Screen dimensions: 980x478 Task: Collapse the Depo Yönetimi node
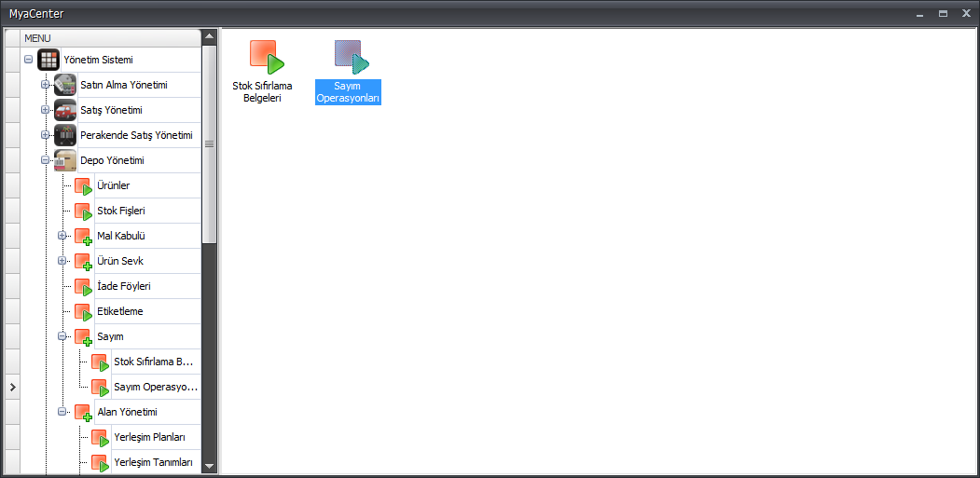45,160
